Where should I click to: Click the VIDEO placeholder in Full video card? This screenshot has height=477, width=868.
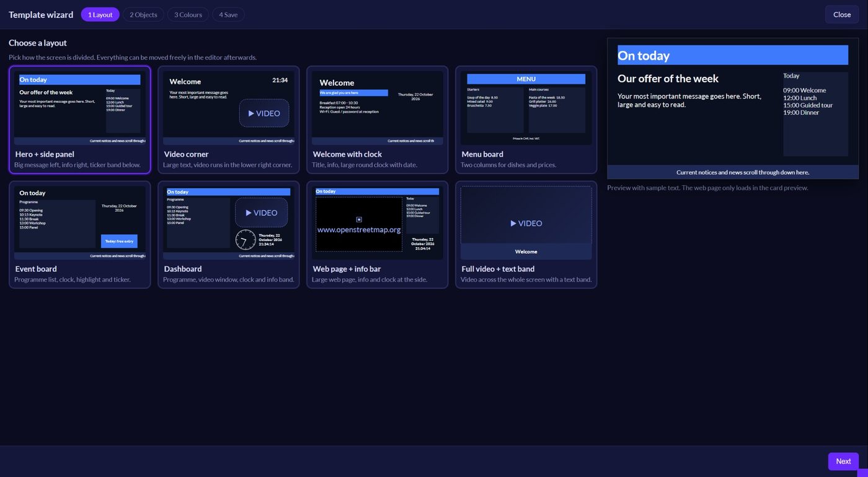click(x=526, y=223)
